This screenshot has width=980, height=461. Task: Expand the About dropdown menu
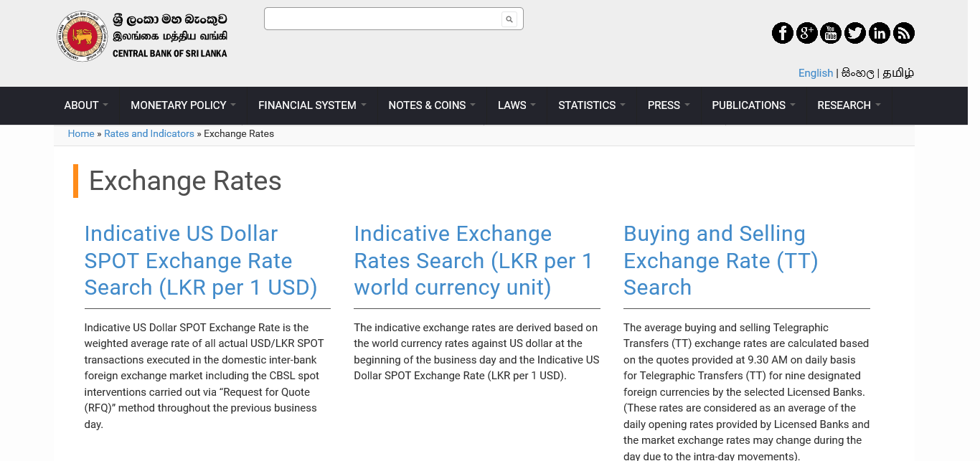[85, 105]
